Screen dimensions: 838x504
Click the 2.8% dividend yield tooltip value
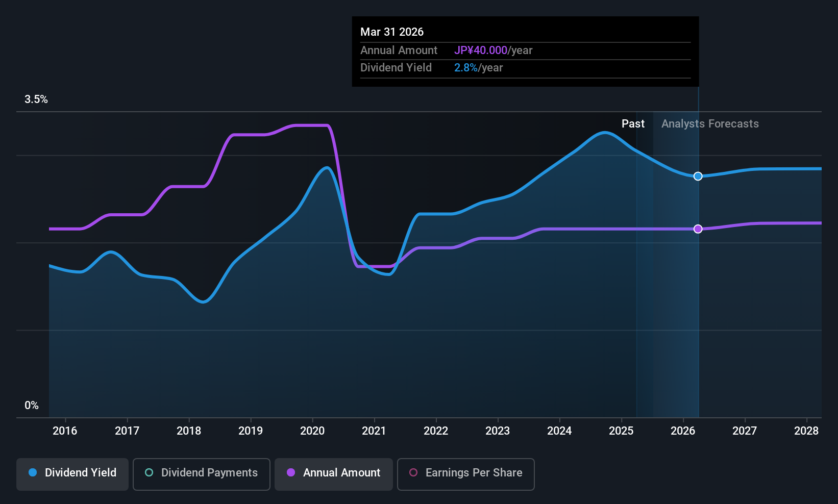pyautogui.click(x=466, y=68)
